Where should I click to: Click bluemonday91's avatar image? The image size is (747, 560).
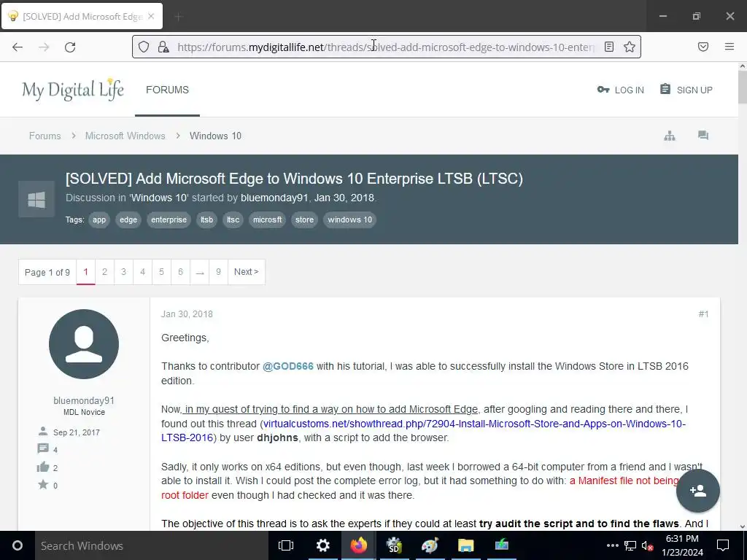[84, 344]
